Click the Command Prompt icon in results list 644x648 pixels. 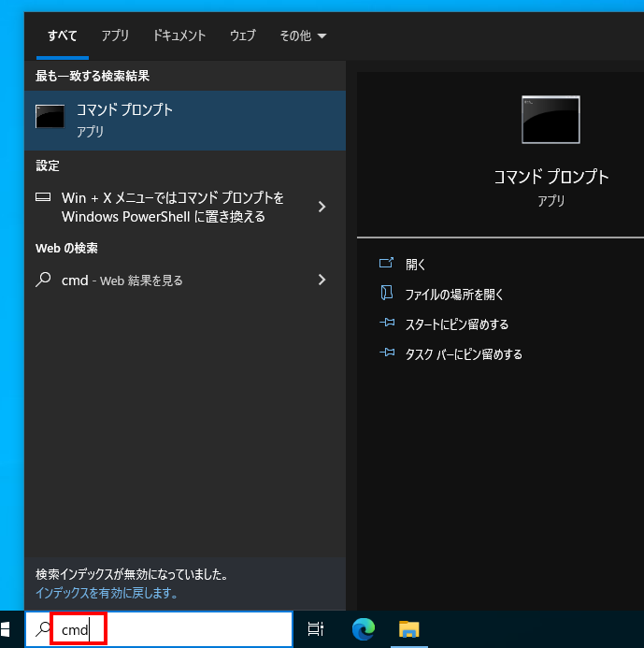click(50, 117)
